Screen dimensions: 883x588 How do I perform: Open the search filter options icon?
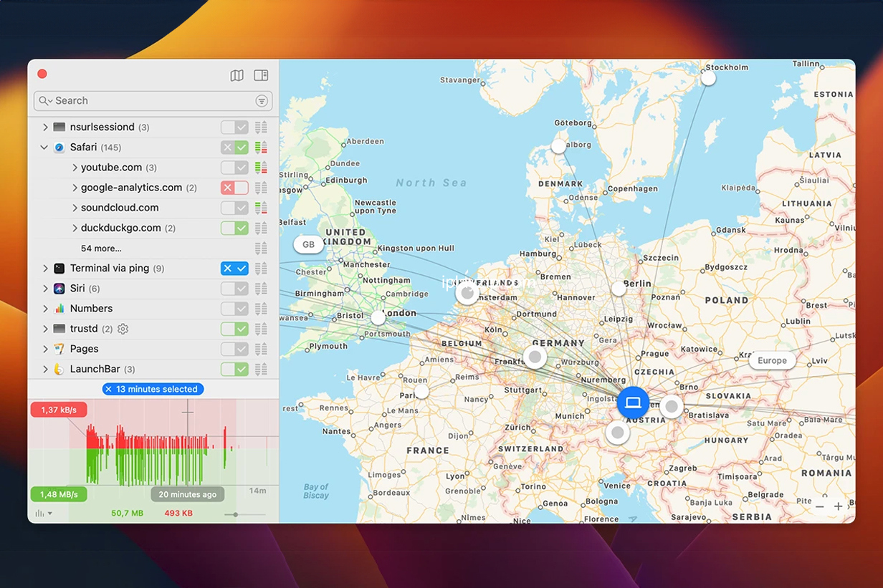pyautogui.click(x=262, y=101)
